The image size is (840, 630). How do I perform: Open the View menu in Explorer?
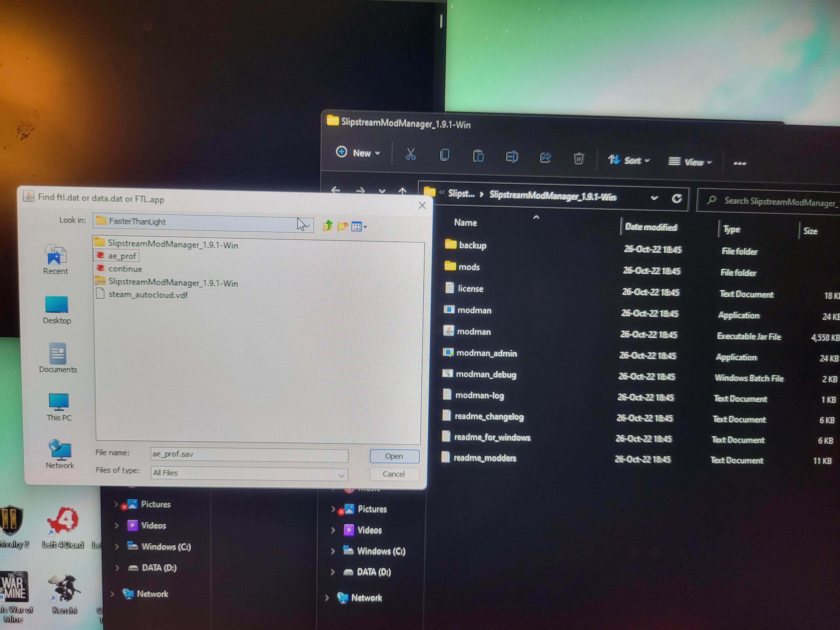point(690,162)
